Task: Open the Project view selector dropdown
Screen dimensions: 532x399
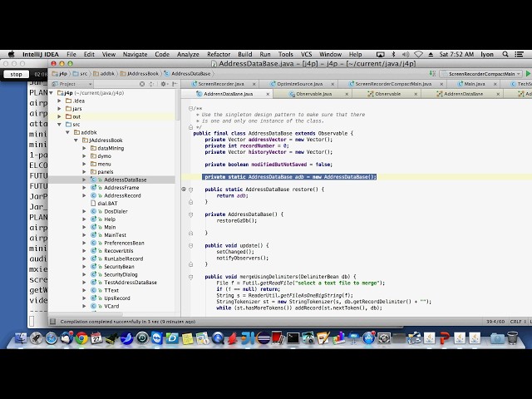Action: tap(71, 84)
